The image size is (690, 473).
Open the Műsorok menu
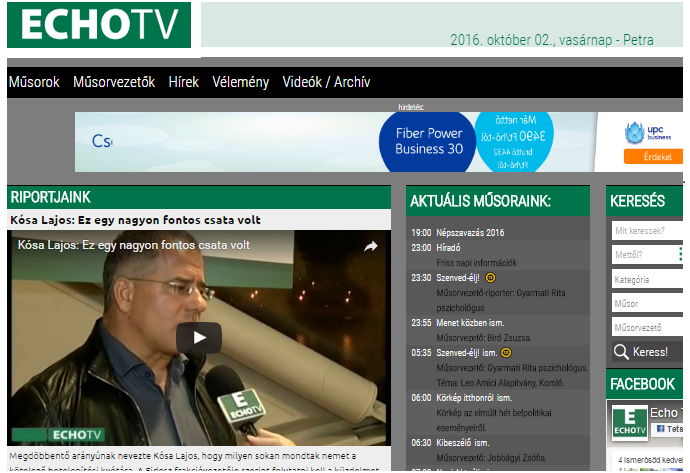(34, 82)
